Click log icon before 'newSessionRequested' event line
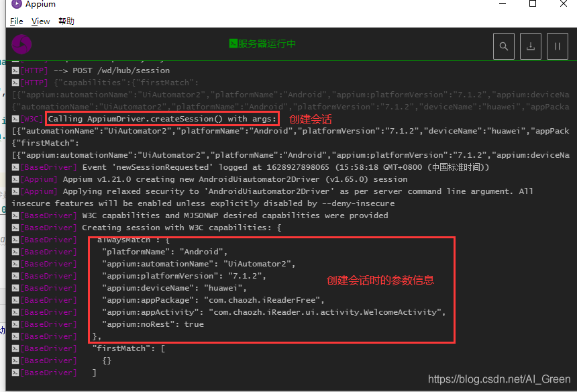 [15, 168]
